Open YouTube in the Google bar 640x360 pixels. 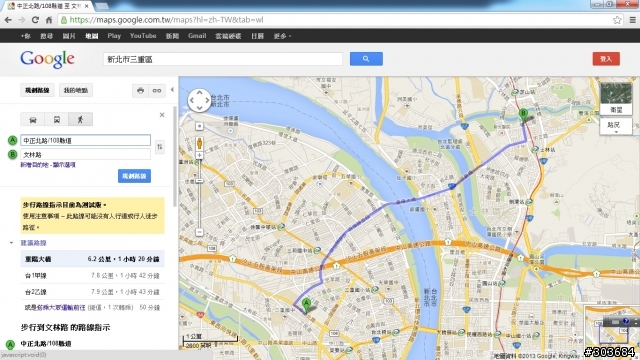[x=143, y=36]
